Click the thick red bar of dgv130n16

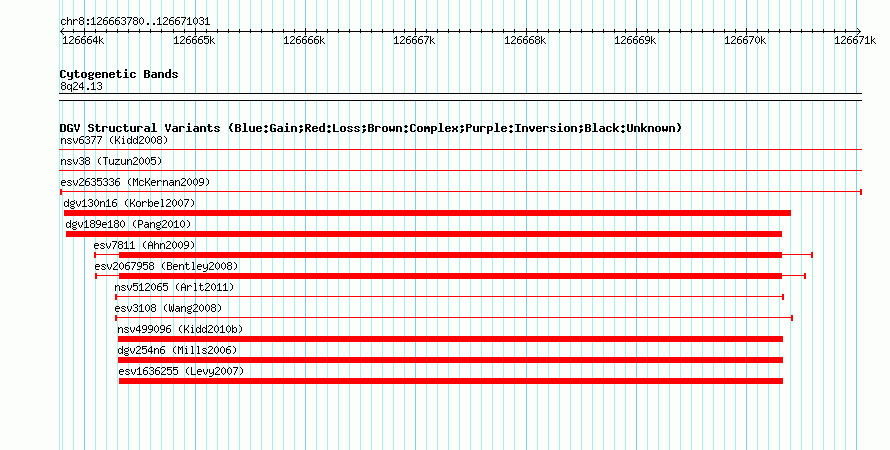(427, 213)
